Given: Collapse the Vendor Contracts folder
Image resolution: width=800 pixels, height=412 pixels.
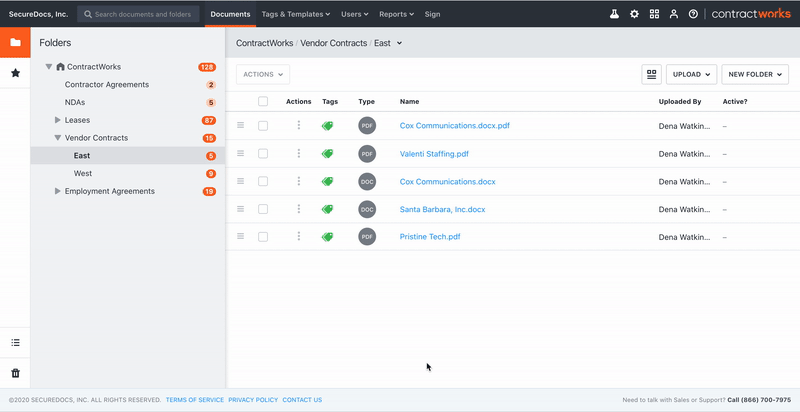Looking at the screenshot, I should pos(58,138).
